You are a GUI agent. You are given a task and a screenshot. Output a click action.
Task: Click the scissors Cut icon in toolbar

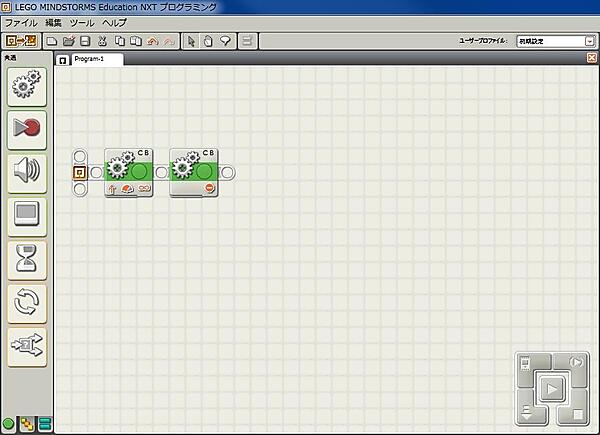101,41
